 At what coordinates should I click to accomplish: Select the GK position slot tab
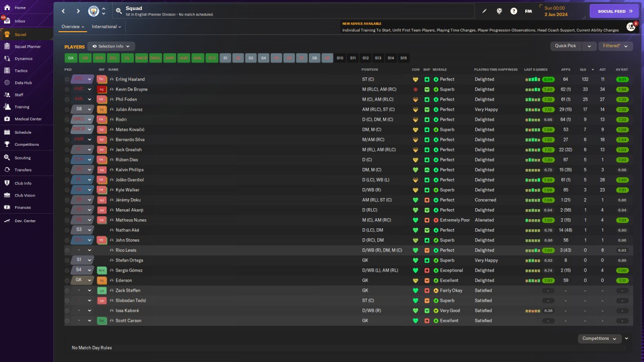point(71,58)
